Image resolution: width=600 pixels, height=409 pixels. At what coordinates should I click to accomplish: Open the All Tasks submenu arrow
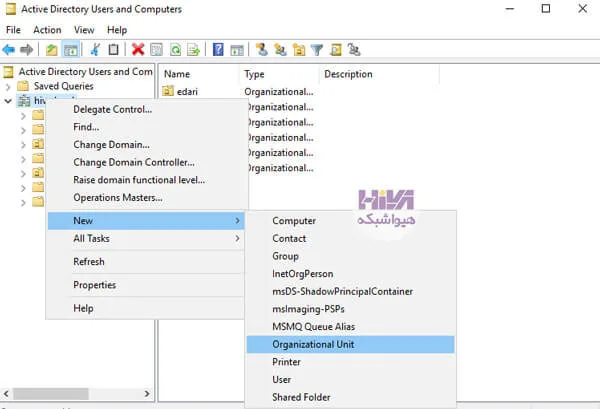coord(237,238)
